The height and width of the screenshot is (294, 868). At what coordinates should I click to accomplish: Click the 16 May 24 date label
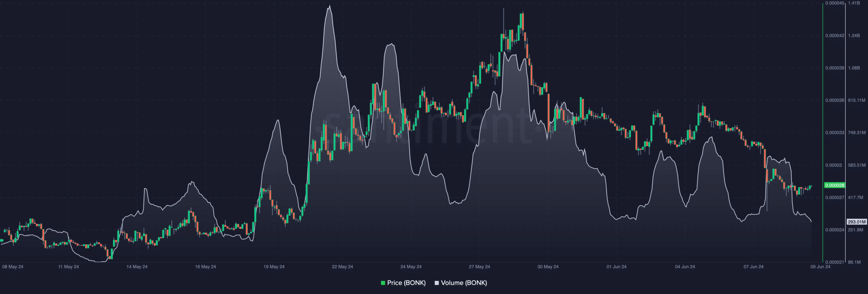pyautogui.click(x=205, y=267)
